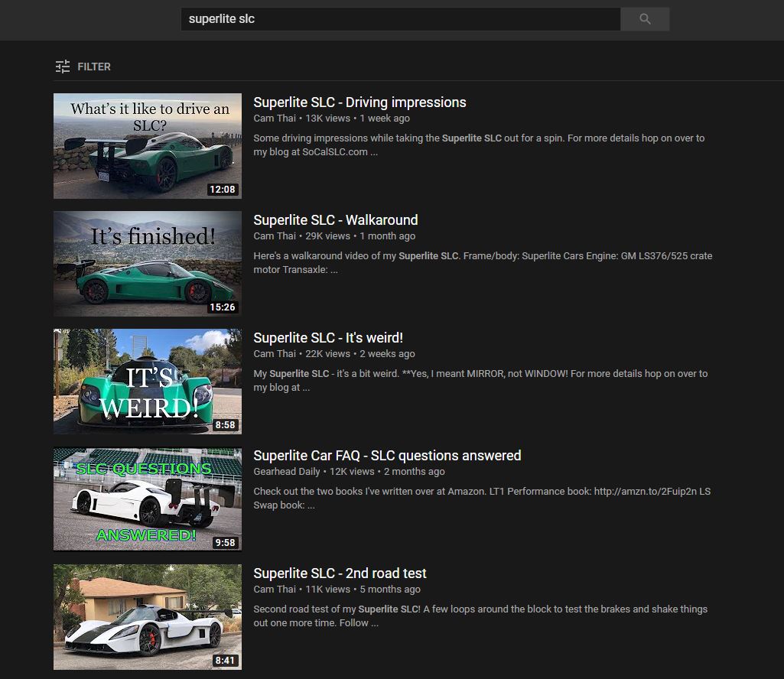Open Superlite SLC - Driving impressions video title
Image resolution: width=784 pixels, height=679 pixels.
tap(359, 102)
